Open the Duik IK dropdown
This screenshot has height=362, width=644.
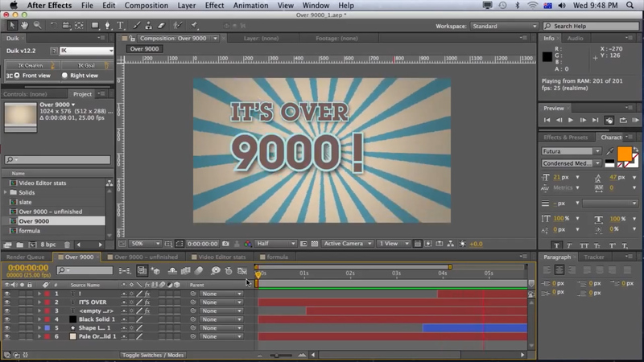87,51
